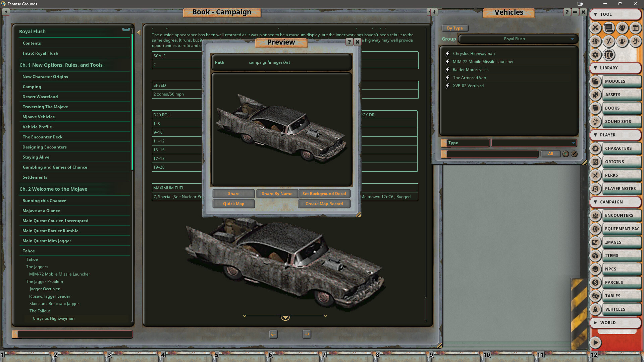Open the Effects sparkle-person icon
Viewport: 644px width, 362px height.
pos(622,41)
